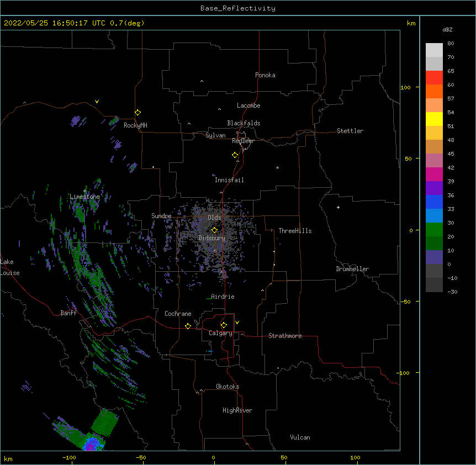Screen dimensions: 476x465
Task: Click the HighRiver label
Action: (x=237, y=410)
